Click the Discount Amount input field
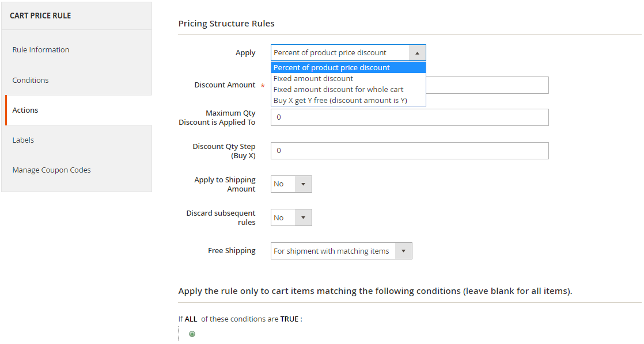The height and width of the screenshot is (344, 644). 487,85
